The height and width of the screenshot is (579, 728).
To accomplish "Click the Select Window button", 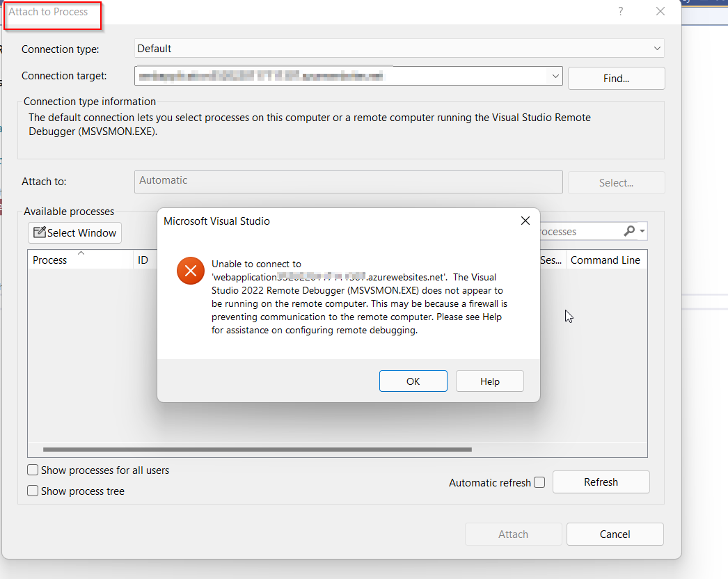I will coord(74,232).
